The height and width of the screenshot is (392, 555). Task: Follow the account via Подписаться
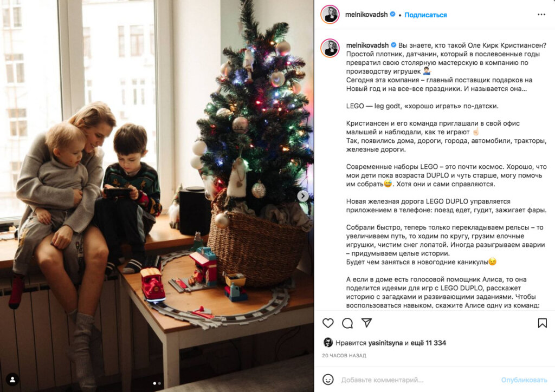point(425,15)
